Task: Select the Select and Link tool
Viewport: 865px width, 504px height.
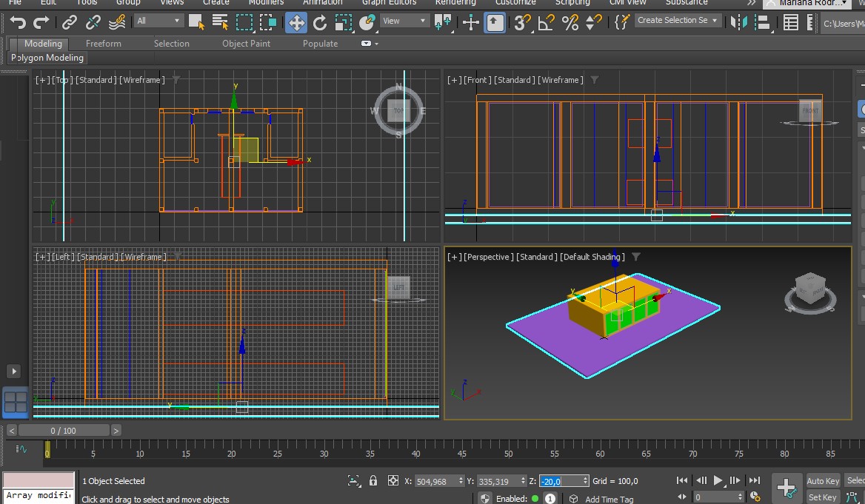Action: pos(69,22)
